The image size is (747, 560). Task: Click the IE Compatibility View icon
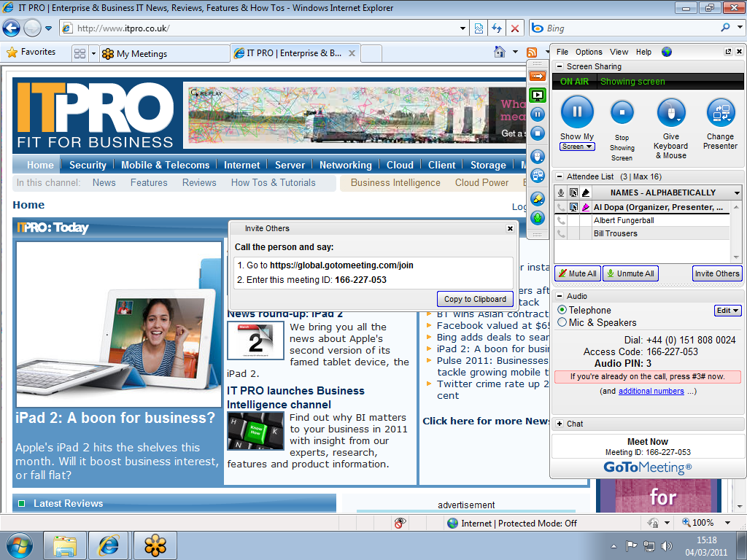tap(479, 28)
